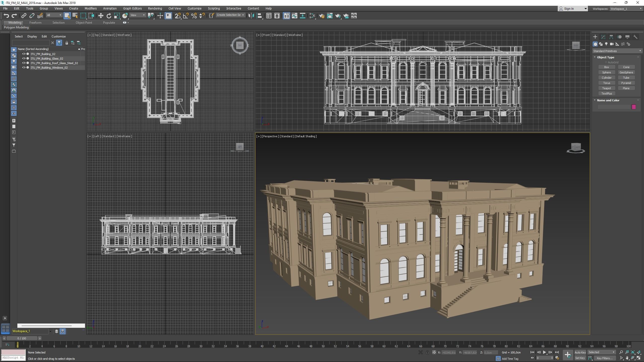
Task: Collapse the Object Type rollout
Action: pyautogui.click(x=595, y=57)
